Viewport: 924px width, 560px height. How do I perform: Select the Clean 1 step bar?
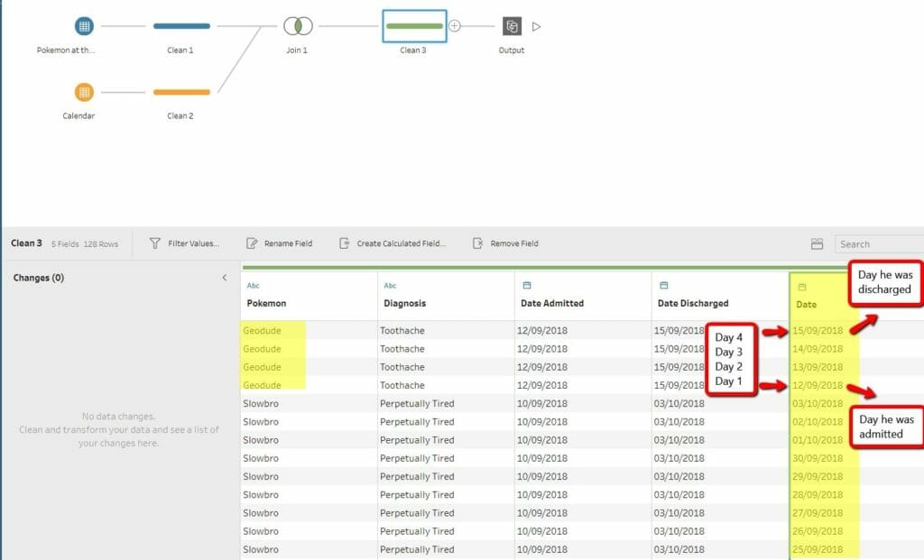181,26
